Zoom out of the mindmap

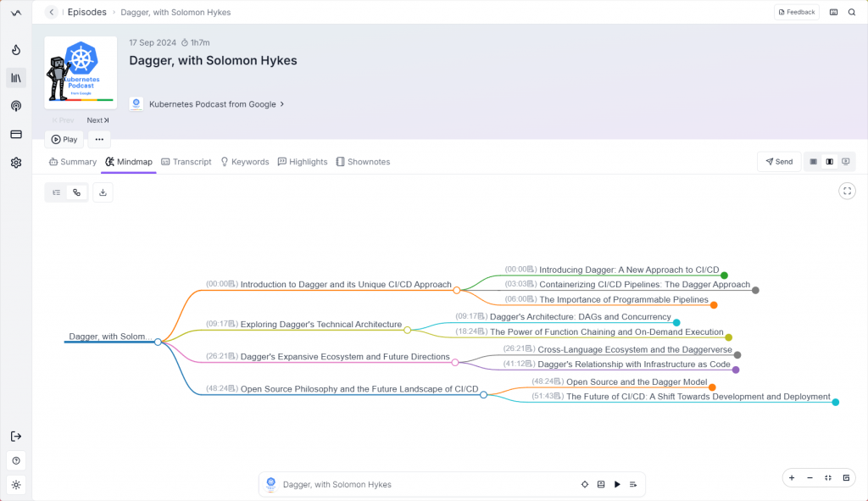[x=810, y=478]
